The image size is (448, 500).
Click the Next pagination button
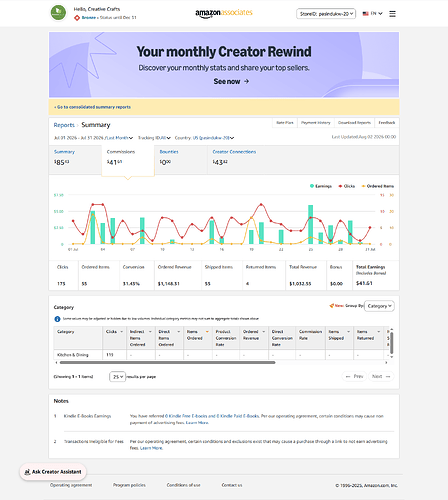coord(381,376)
